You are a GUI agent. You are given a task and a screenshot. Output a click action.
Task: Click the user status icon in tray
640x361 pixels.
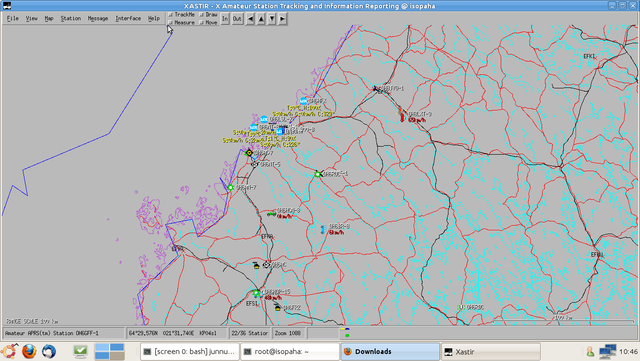(x=590, y=352)
